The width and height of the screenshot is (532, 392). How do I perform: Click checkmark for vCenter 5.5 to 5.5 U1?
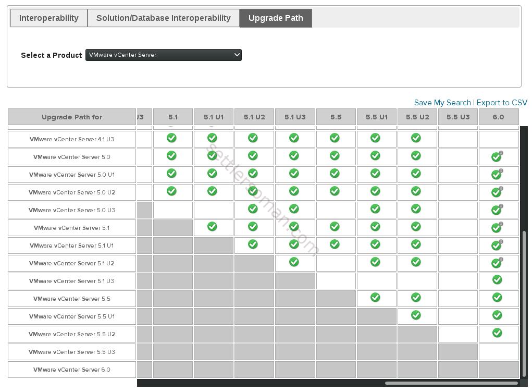(x=375, y=297)
